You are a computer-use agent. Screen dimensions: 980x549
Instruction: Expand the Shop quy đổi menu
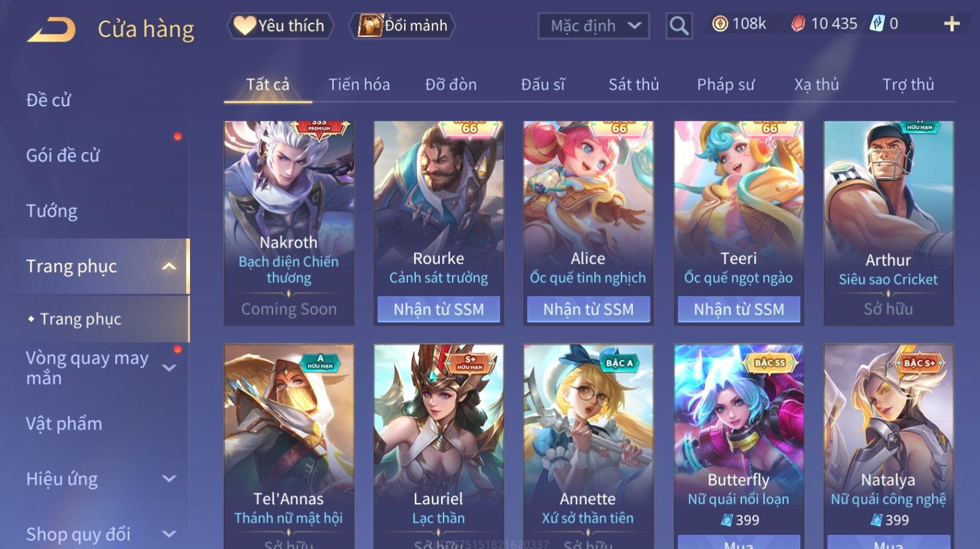169,534
